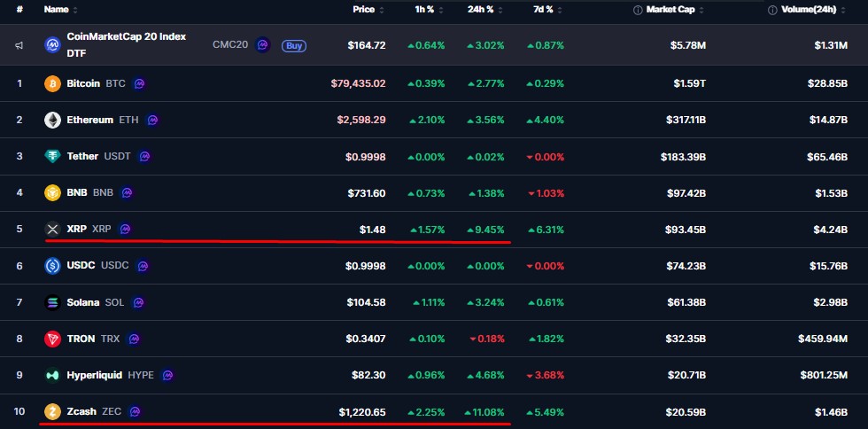Open the chat icon beside CMC20
This screenshot has height=429, width=868.
coord(262,45)
